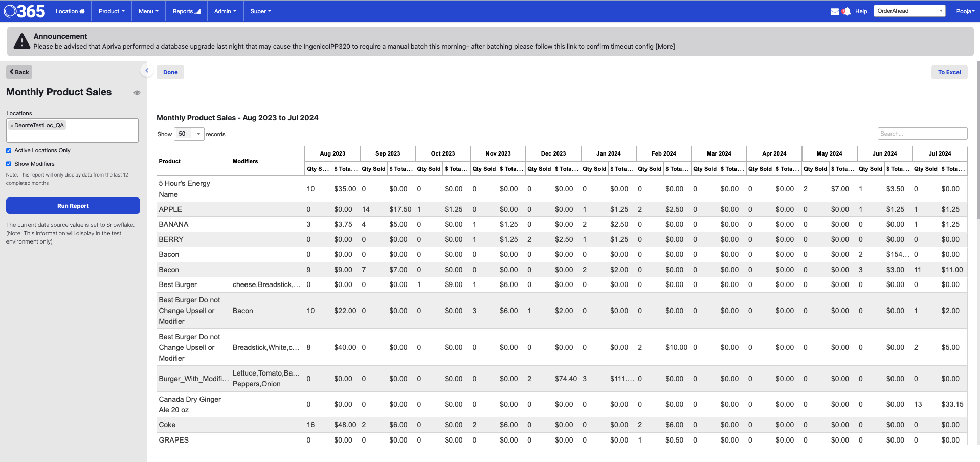
Task: Click the eye icon beside Monthly Product Sales
Action: click(137, 93)
